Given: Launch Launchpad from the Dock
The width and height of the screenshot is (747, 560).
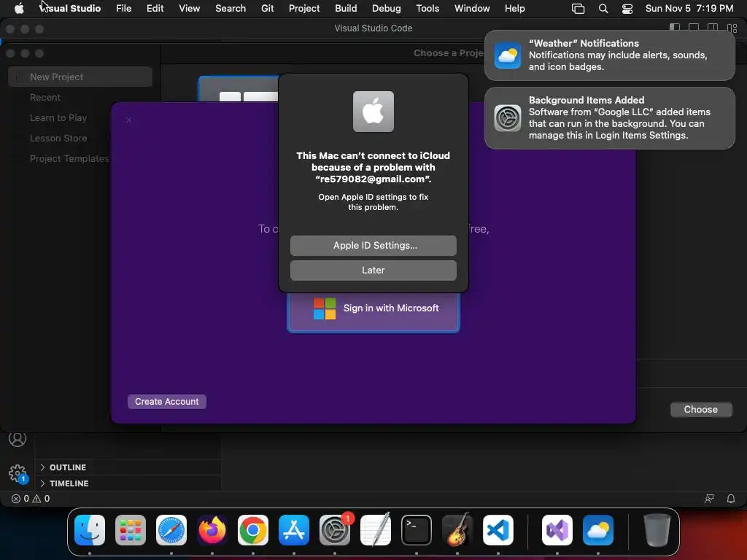Looking at the screenshot, I should [131, 530].
